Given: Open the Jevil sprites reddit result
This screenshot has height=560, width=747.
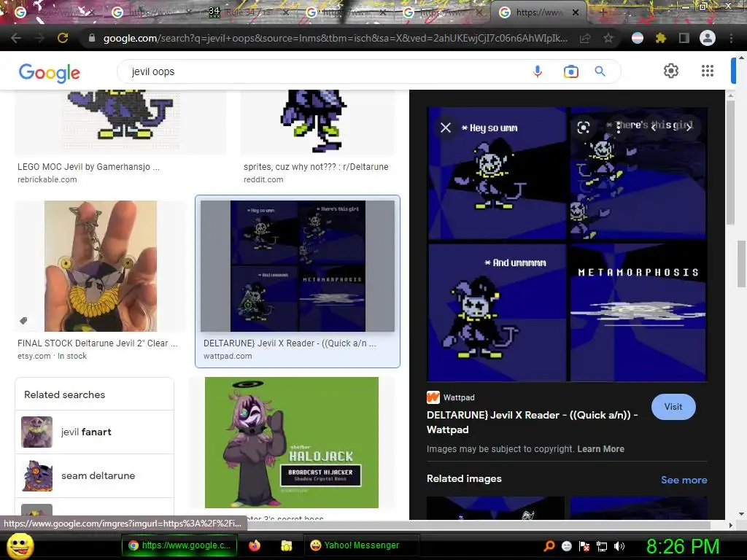Looking at the screenshot, I should click(318, 122).
